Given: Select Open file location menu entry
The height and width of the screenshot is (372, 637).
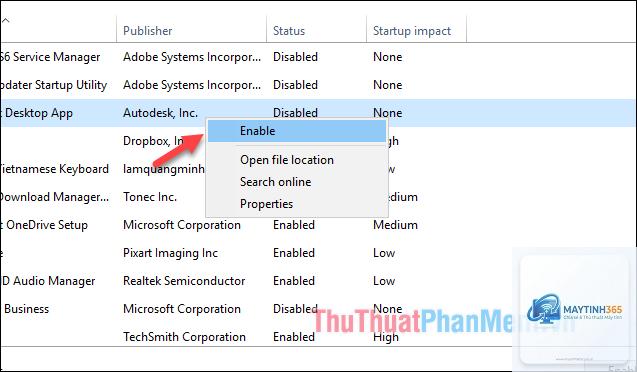Looking at the screenshot, I should pos(287,160).
